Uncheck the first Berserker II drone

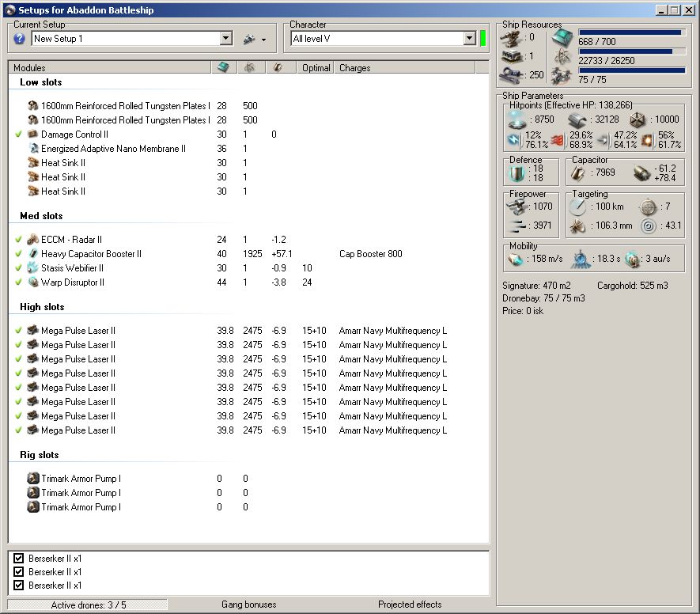(x=19, y=558)
